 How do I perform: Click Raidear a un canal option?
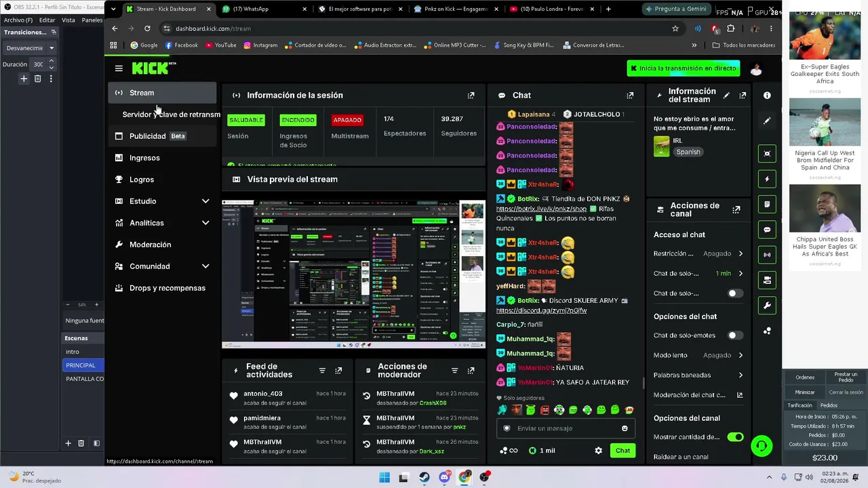click(x=681, y=457)
